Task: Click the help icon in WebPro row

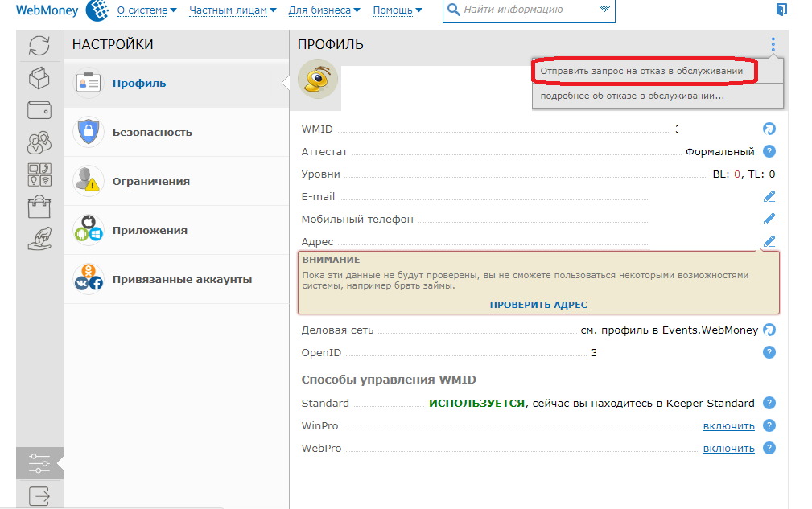Action: click(x=769, y=448)
